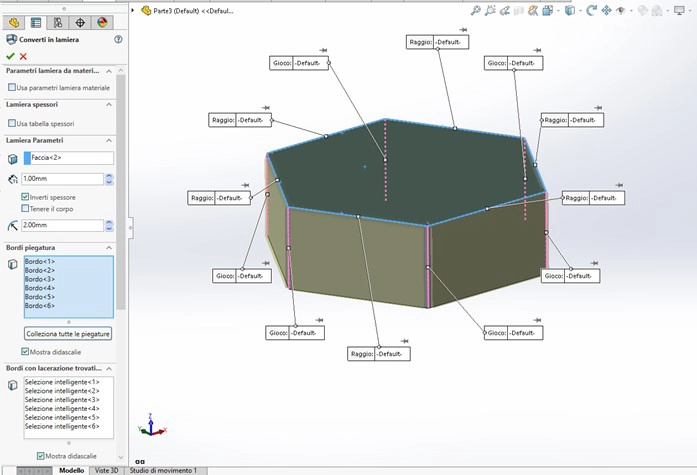The width and height of the screenshot is (697, 475).
Task: Confirm conversion with green checkmark
Action: pos(11,56)
